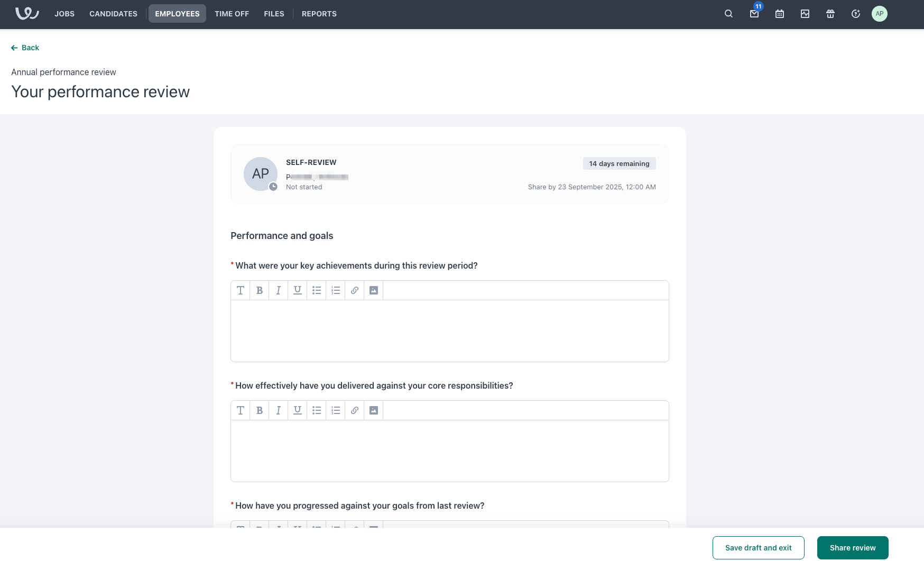Open the calendar icon in header
The width and height of the screenshot is (924, 561).
pos(780,14)
